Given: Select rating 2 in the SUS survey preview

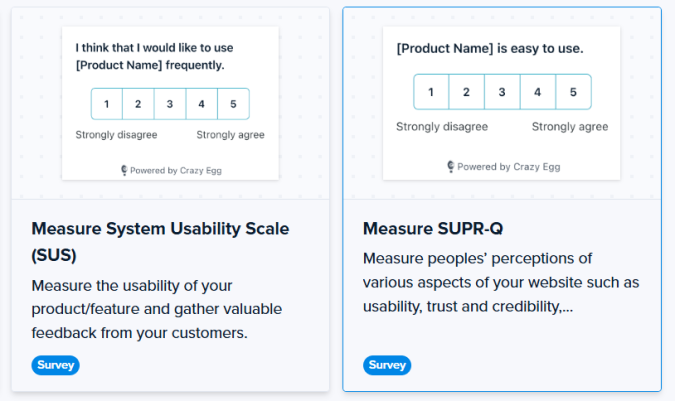Looking at the screenshot, I should coord(138,104).
